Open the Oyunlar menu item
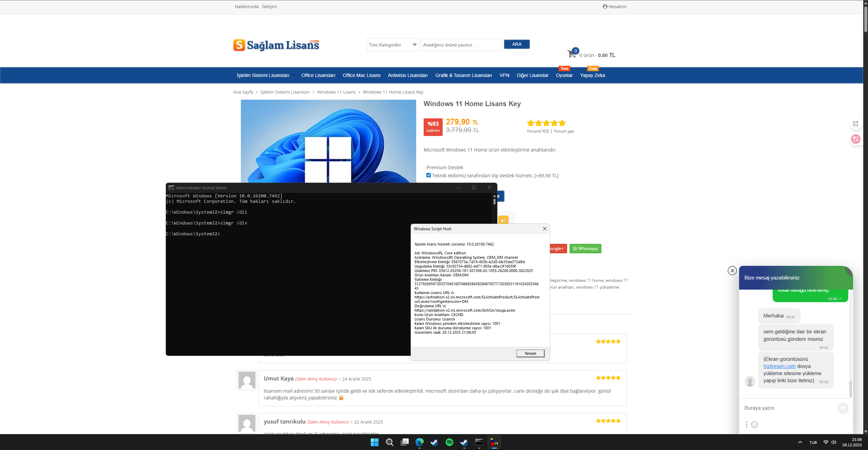 564,75
